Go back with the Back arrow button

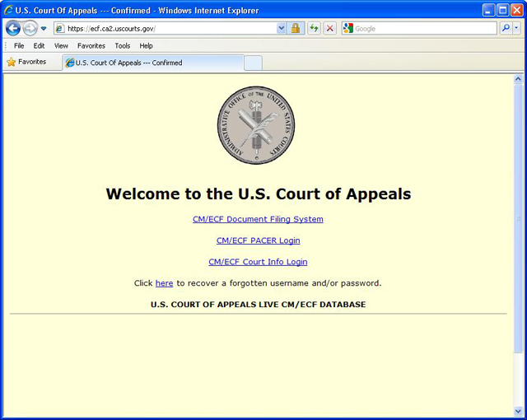(x=13, y=28)
